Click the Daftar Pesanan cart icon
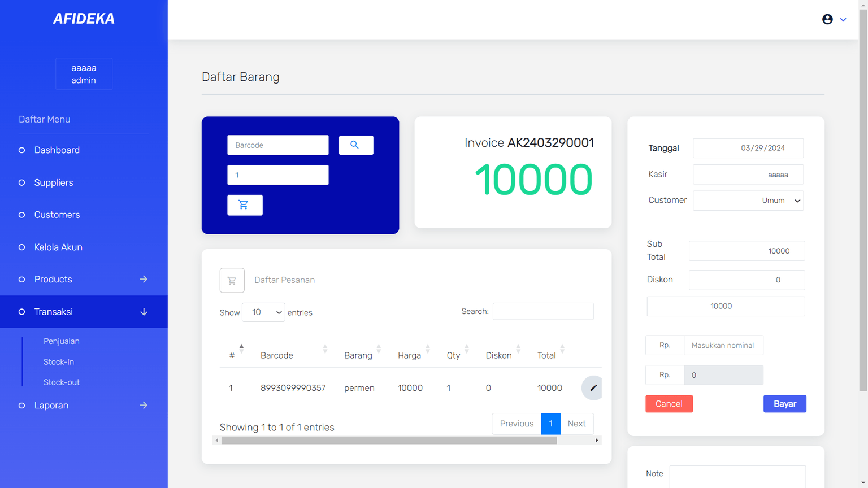868x488 pixels. [232, 280]
